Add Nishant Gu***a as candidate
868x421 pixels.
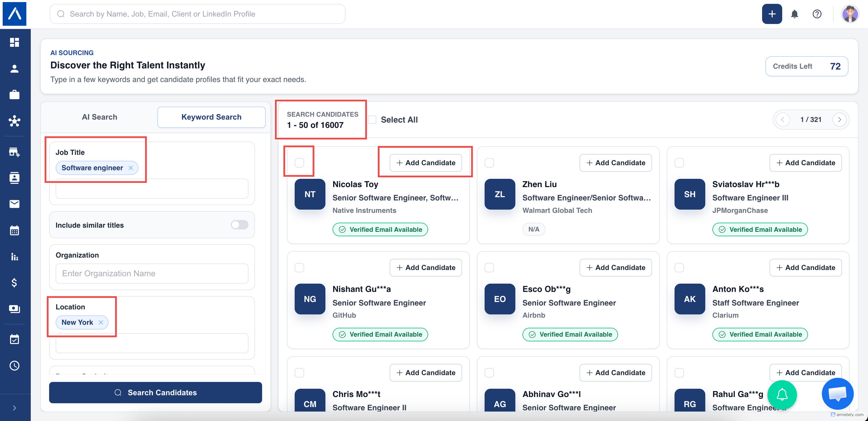tap(426, 268)
